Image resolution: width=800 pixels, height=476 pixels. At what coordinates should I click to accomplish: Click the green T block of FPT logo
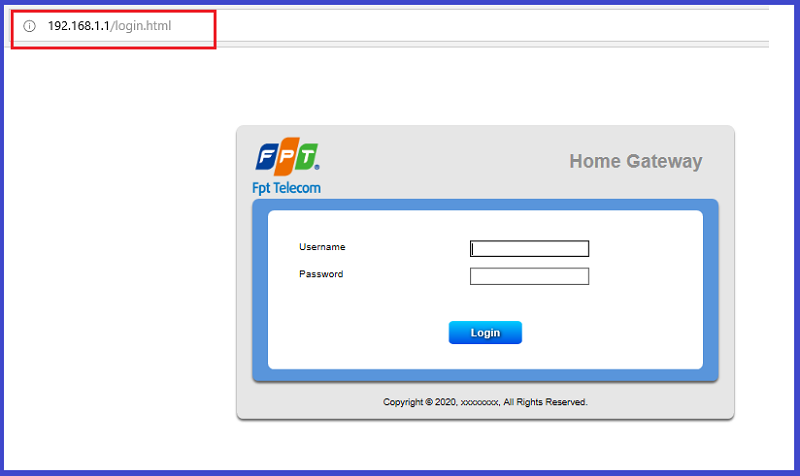tap(306, 156)
